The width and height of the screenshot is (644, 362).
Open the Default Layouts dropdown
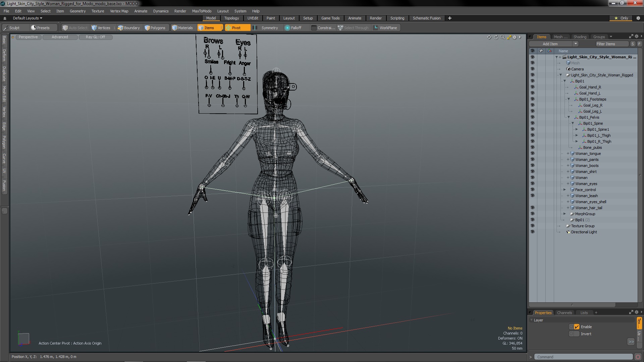(28, 18)
